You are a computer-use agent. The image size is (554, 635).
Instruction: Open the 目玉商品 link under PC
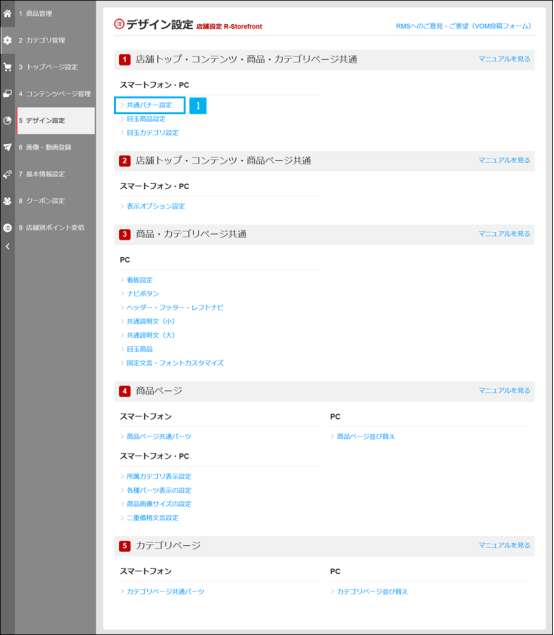(140, 349)
